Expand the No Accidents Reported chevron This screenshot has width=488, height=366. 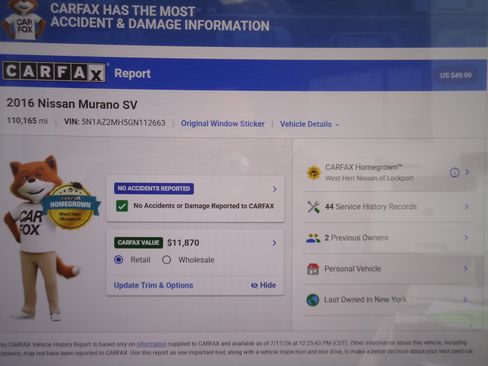(275, 189)
